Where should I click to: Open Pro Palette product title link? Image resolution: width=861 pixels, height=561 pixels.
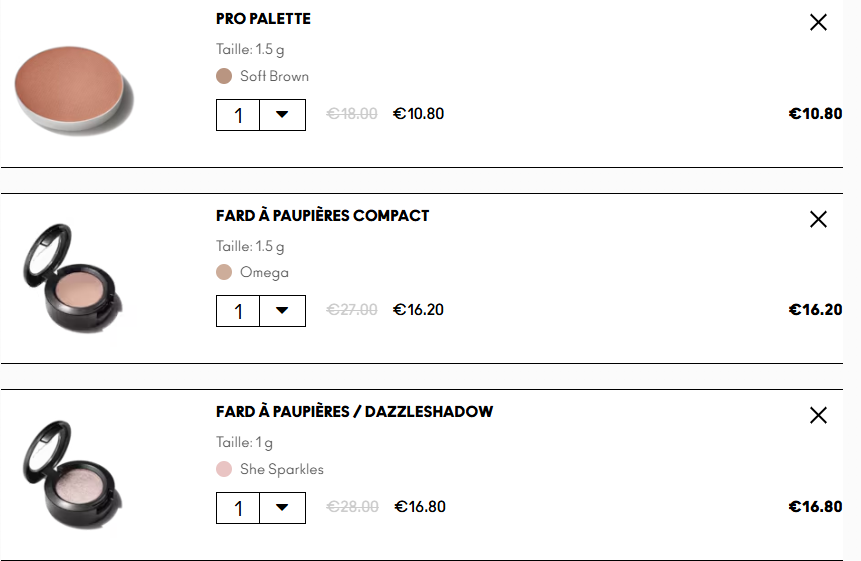tap(263, 19)
